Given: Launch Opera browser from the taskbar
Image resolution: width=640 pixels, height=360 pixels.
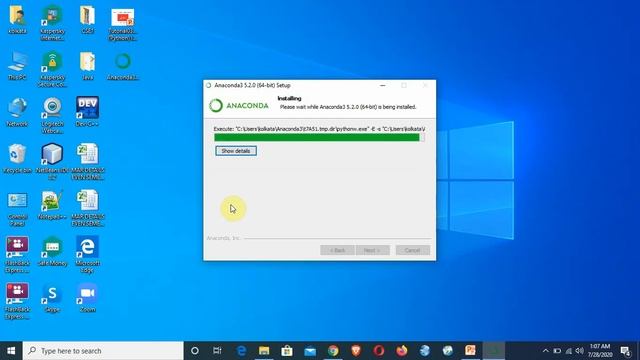Looking at the screenshot, I should click(x=379, y=351).
